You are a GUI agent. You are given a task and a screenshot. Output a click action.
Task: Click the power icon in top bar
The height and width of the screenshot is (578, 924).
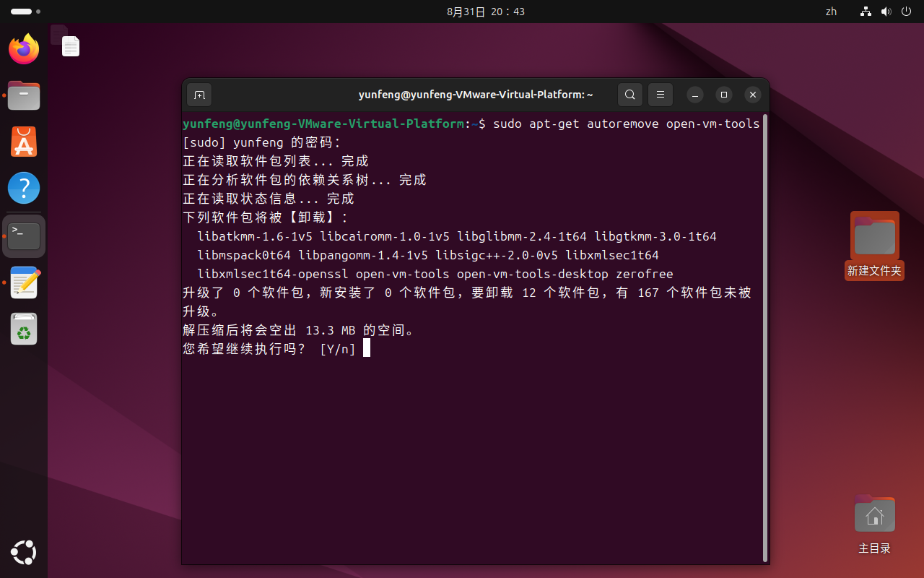tap(906, 12)
